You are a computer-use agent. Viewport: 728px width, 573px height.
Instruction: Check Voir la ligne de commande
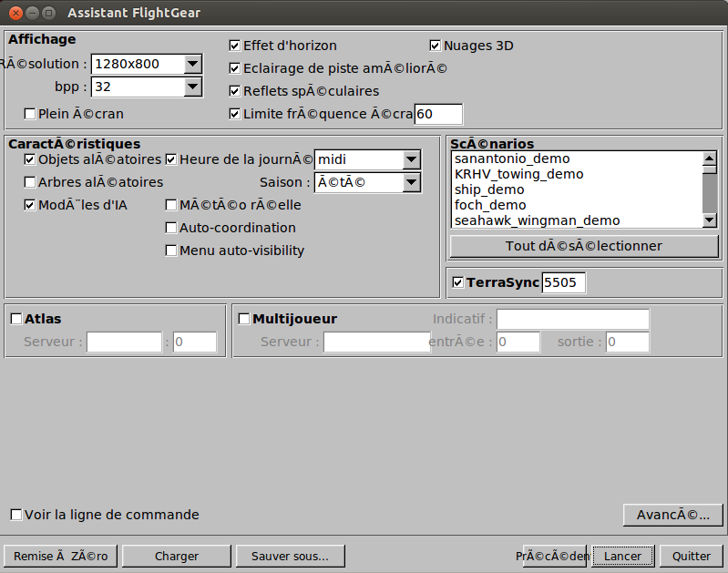point(16,515)
